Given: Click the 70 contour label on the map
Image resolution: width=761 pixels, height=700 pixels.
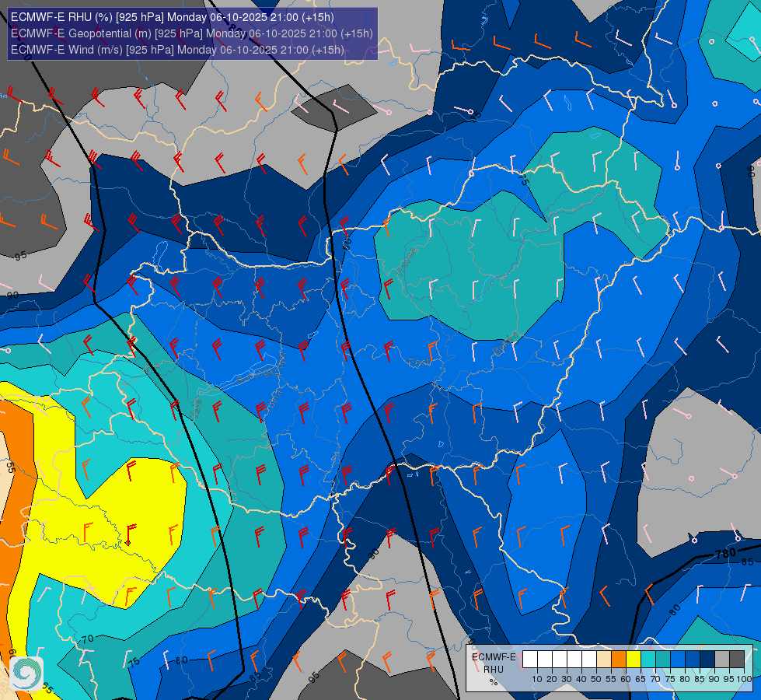Looking at the screenshot, I should tap(87, 639).
